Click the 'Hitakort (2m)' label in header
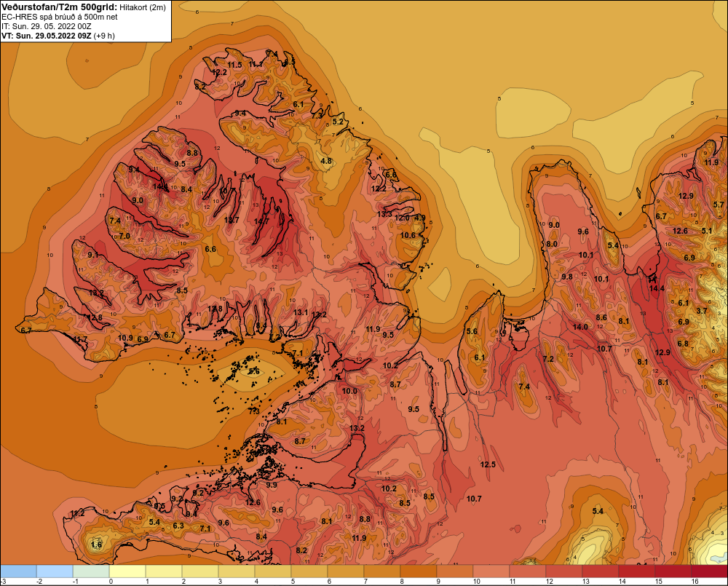 143,7
